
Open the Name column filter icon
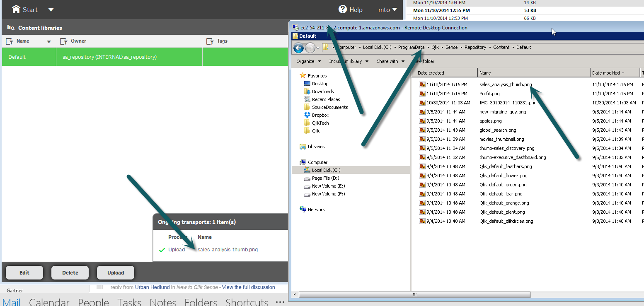tap(9, 41)
